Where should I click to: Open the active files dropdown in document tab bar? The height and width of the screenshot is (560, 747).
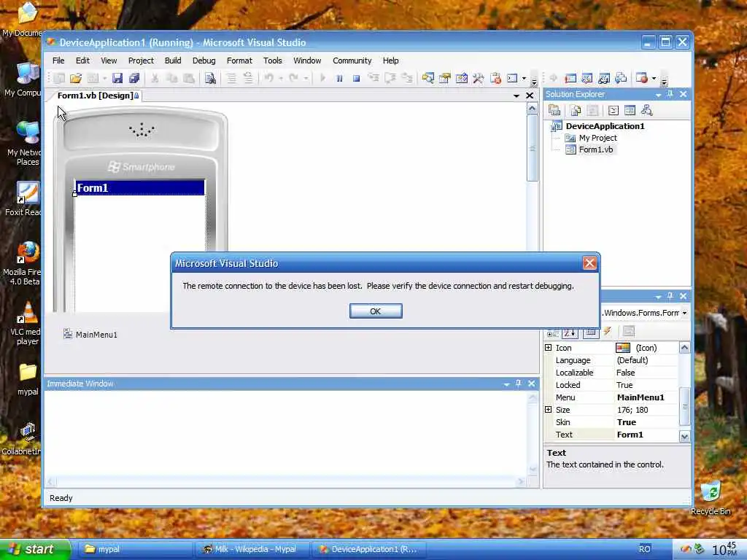coord(516,96)
